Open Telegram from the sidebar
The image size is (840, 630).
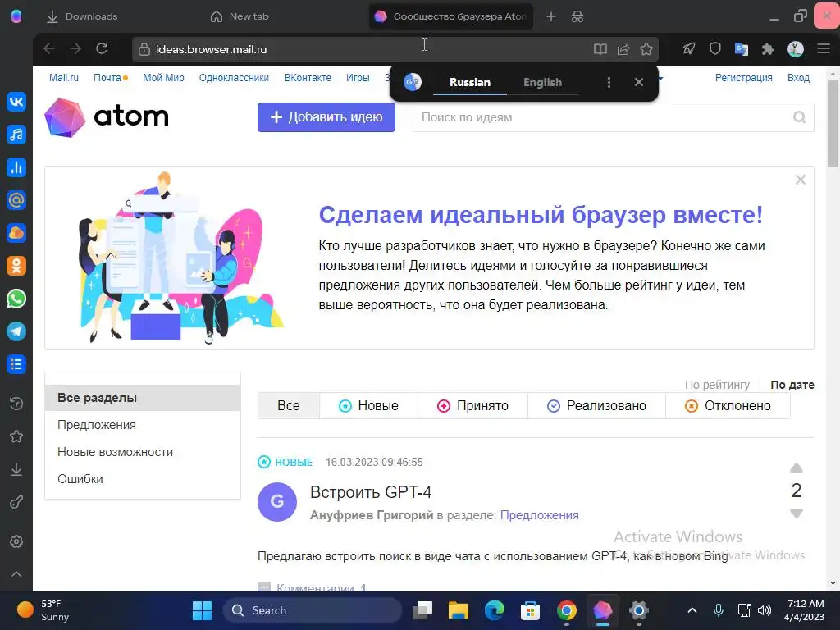click(x=16, y=331)
